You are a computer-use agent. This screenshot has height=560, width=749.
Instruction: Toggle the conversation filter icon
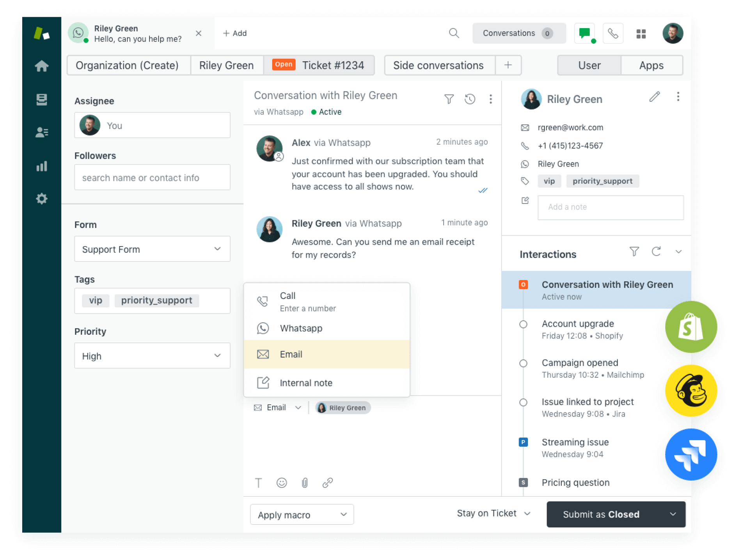[449, 99]
